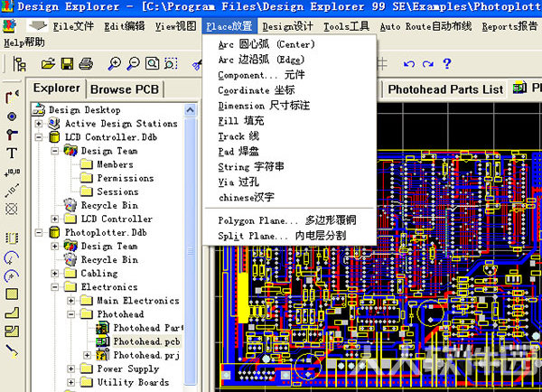Image resolution: width=542 pixels, height=392 pixels.
Task: Toggle the project manager tree icon in toolbar
Action: click(19, 64)
